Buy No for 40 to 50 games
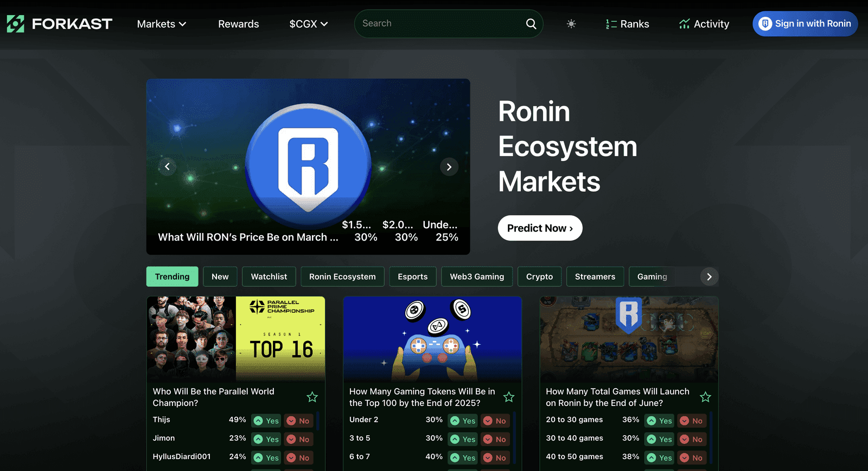The height and width of the screenshot is (471, 868). pyautogui.click(x=692, y=457)
